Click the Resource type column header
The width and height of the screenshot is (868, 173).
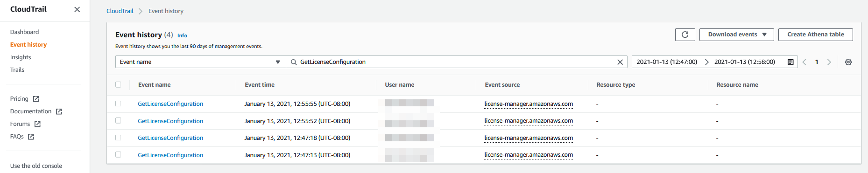click(616, 85)
